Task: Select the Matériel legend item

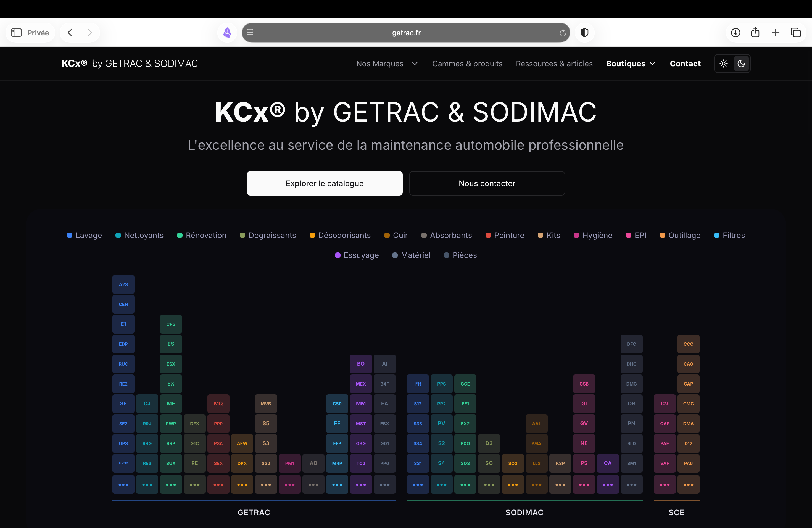Action: coord(411,255)
